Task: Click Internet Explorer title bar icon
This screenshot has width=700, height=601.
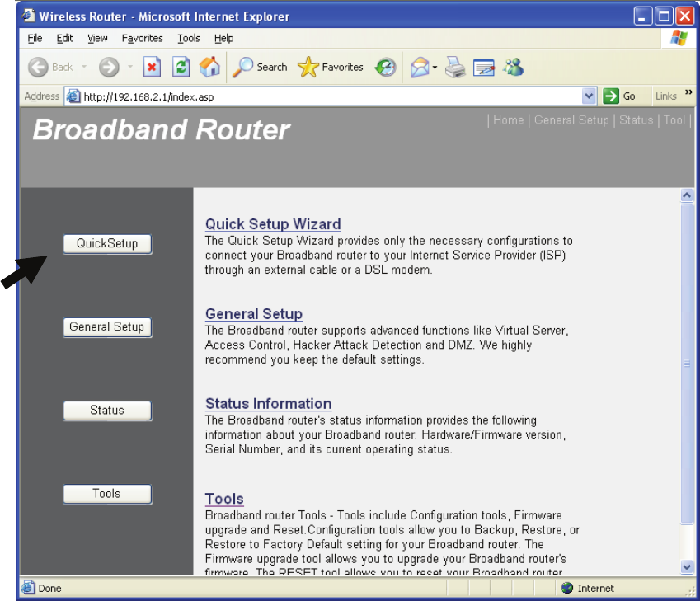Action: (x=29, y=16)
